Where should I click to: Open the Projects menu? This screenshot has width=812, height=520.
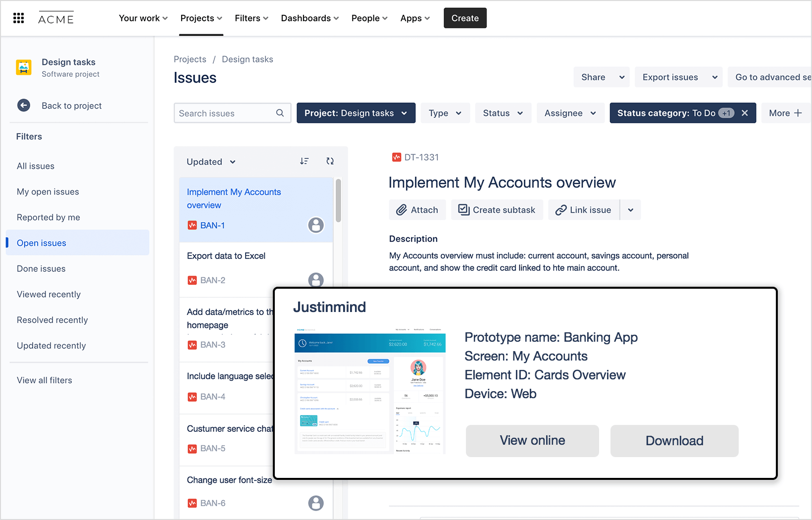click(x=201, y=18)
